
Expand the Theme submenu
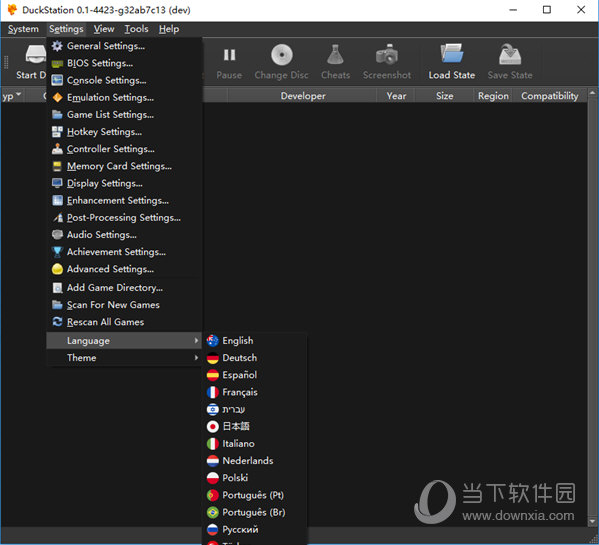[124, 357]
